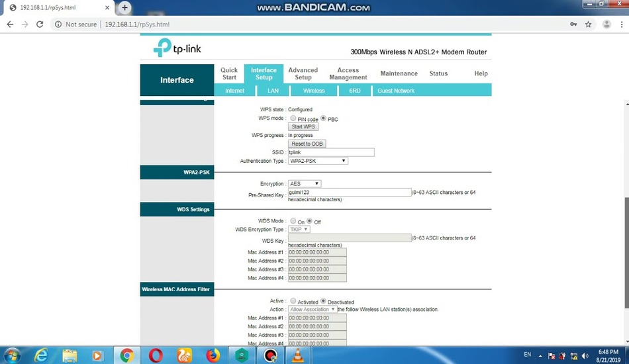Launch Internet Explorer from the taskbar
Screen dimensions: 629x364
coord(41,355)
